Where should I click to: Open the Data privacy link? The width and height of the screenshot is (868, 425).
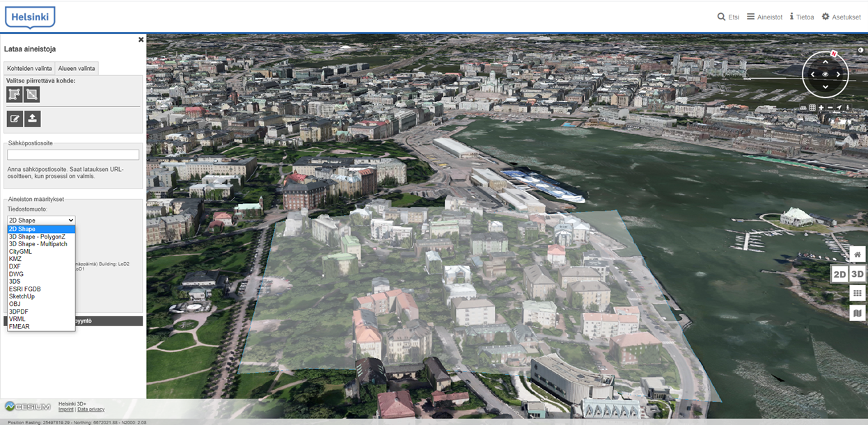point(91,410)
